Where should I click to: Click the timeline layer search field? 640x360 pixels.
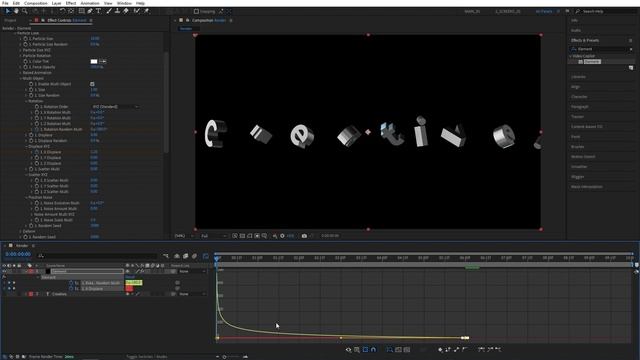coord(98,256)
